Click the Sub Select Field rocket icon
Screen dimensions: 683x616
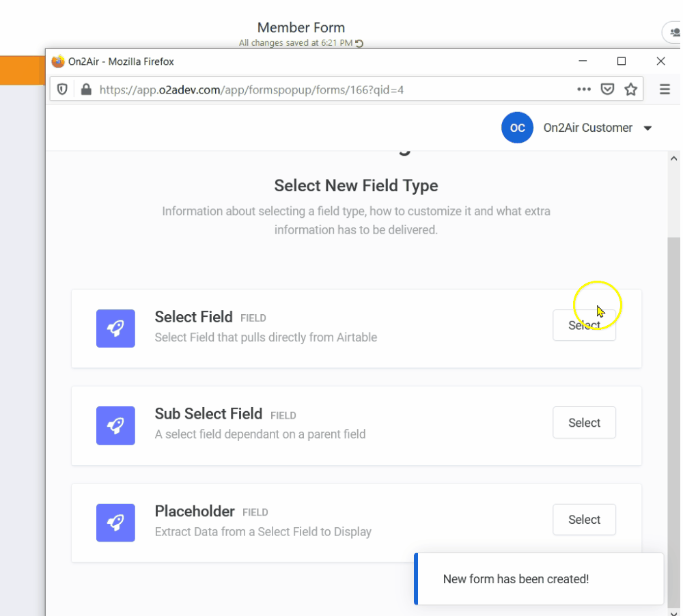[x=115, y=425]
